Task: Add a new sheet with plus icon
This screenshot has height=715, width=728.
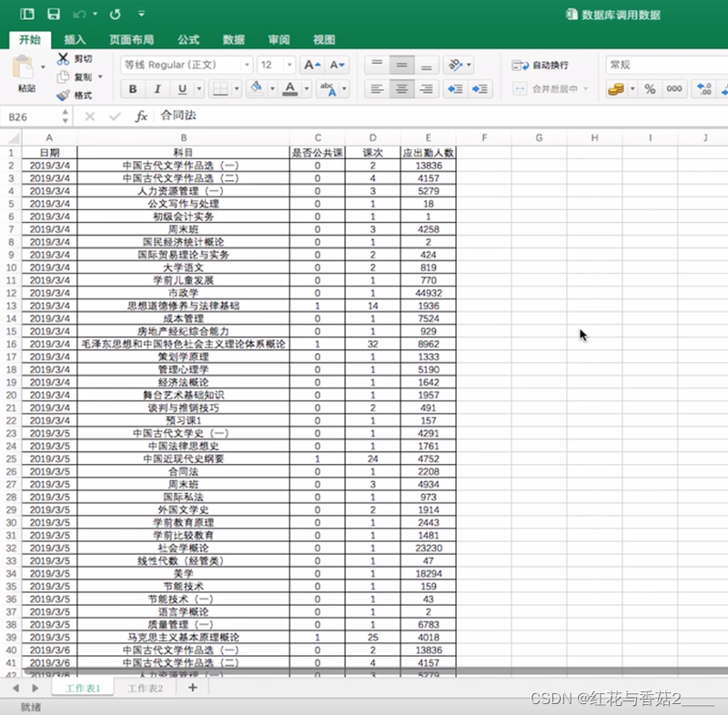Action: (192, 688)
